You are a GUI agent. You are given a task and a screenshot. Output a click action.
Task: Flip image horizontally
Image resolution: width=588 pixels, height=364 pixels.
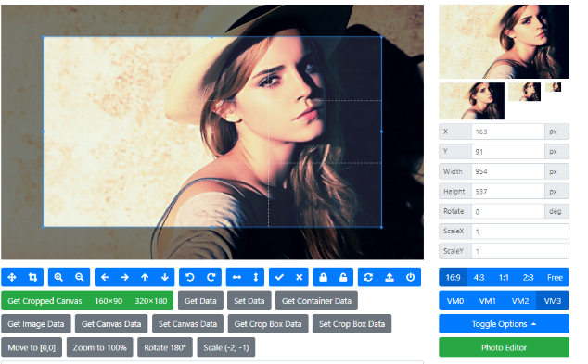tap(236, 277)
